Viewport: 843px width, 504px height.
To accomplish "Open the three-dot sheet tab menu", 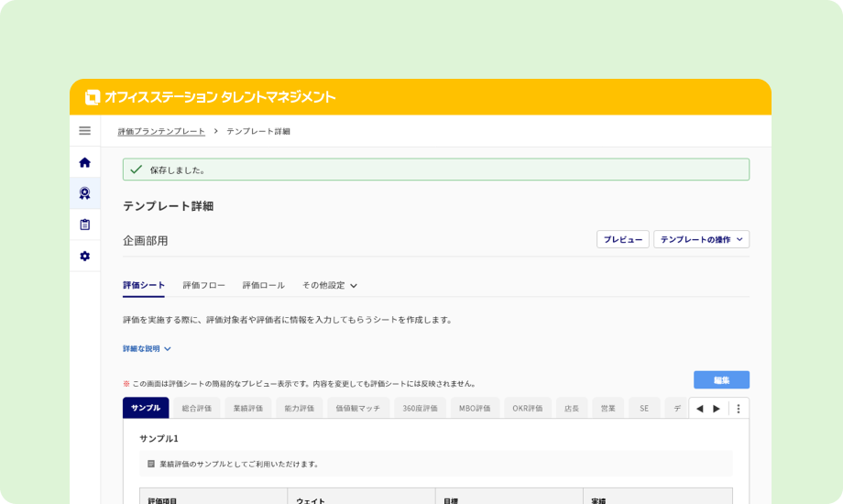I will pos(739,409).
